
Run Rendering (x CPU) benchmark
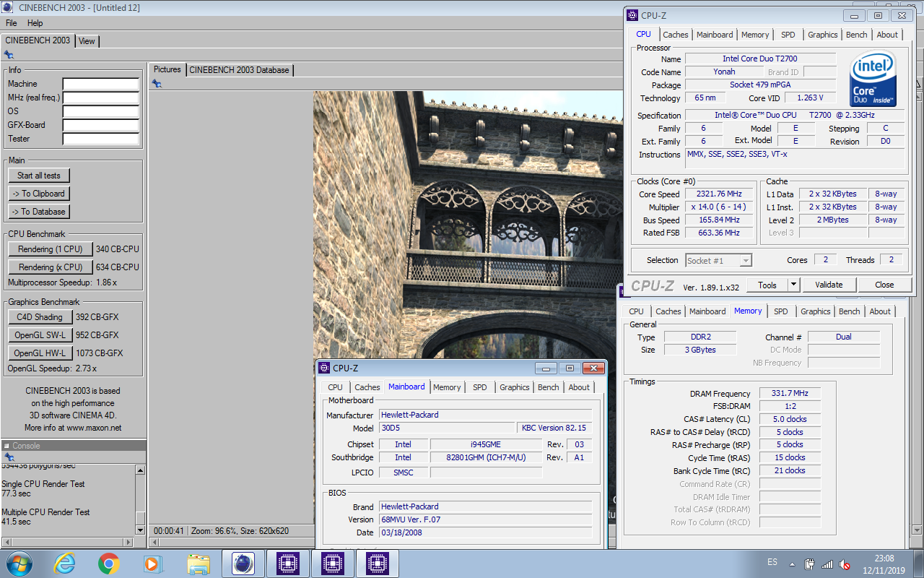[51, 267]
